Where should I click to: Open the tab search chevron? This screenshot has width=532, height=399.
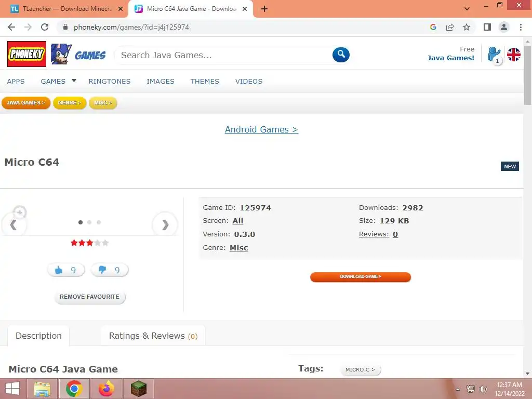pos(467,9)
